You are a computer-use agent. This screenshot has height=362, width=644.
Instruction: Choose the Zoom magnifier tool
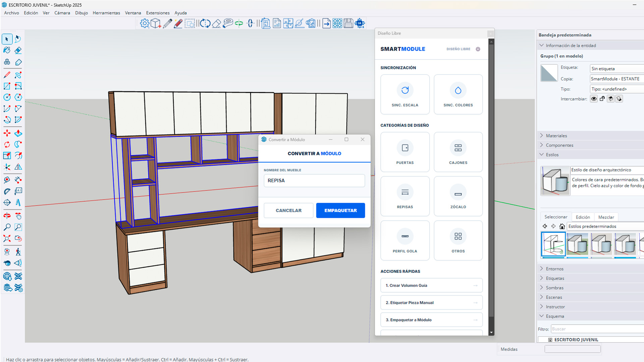[x=7, y=227]
